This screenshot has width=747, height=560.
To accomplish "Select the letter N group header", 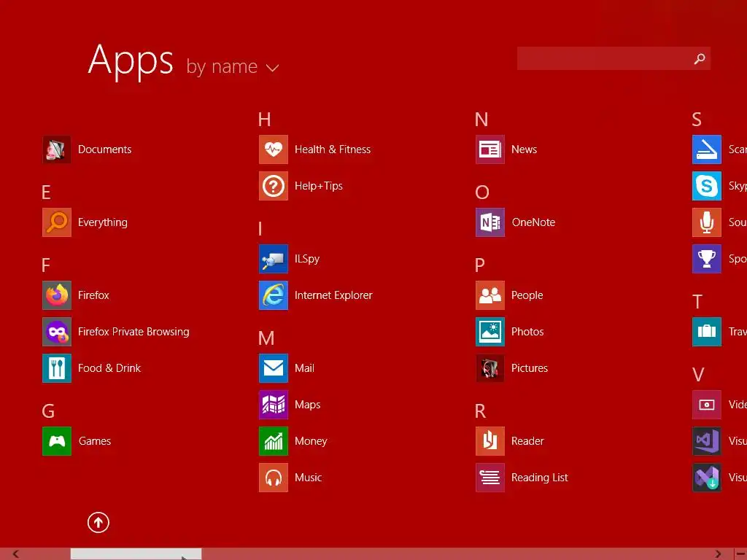I will [481, 120].
